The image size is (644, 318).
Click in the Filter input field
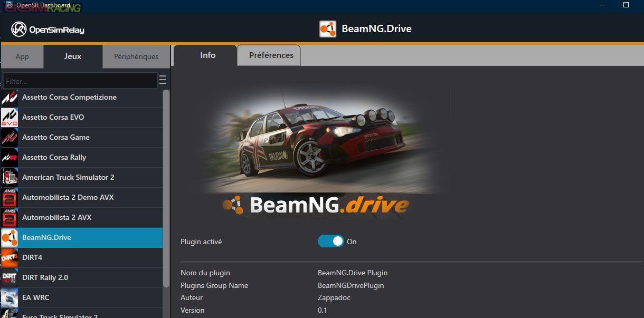(x=80, y=81)
